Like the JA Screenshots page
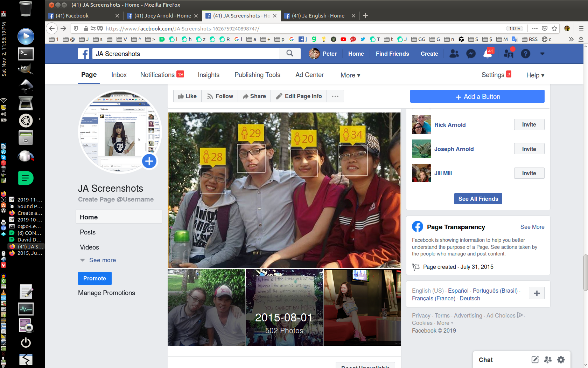 click(187, 96)
